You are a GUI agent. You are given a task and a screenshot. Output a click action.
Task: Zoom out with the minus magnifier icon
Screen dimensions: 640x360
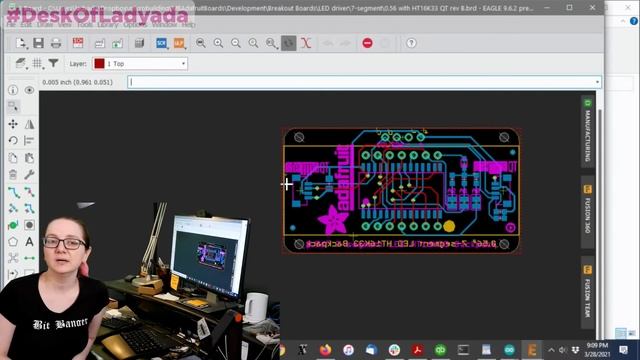pyautogui.click(x=236, y=43)
